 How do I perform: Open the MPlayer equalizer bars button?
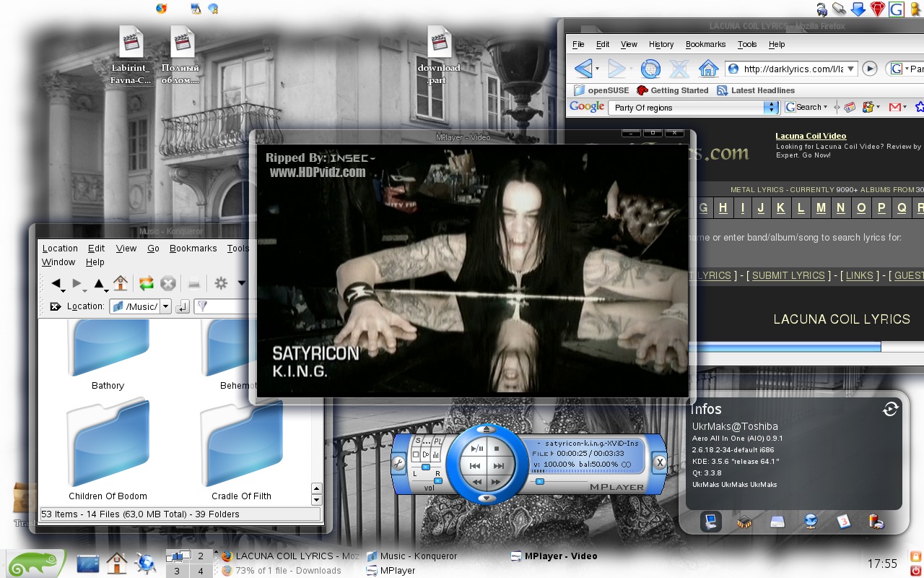coord(435,455)
